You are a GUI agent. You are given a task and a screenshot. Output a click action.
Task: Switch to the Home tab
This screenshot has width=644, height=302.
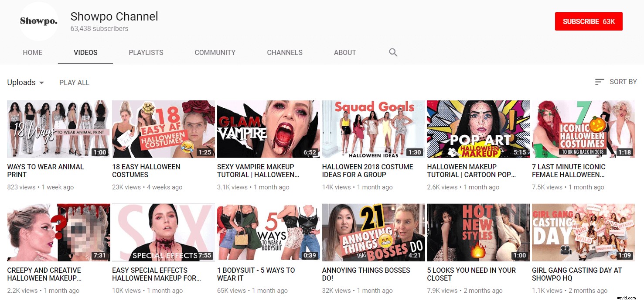click(33, 52)
